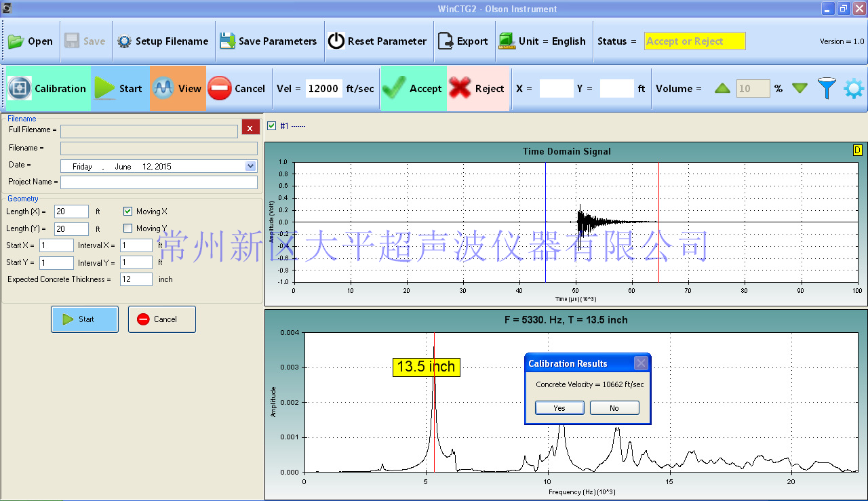Click the yellow D marker on time plot

point(857,150)
